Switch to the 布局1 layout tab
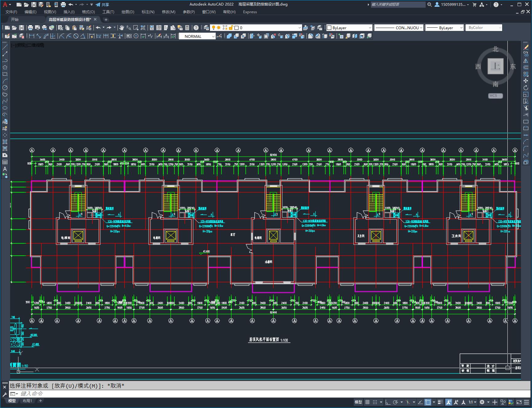Screen dimensions: 532x408 click(27, 401)
